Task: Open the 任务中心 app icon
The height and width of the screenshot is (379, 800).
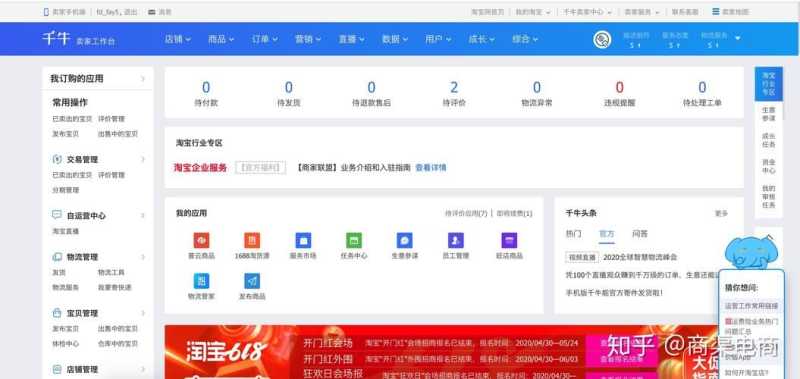Action: point(354,240)
